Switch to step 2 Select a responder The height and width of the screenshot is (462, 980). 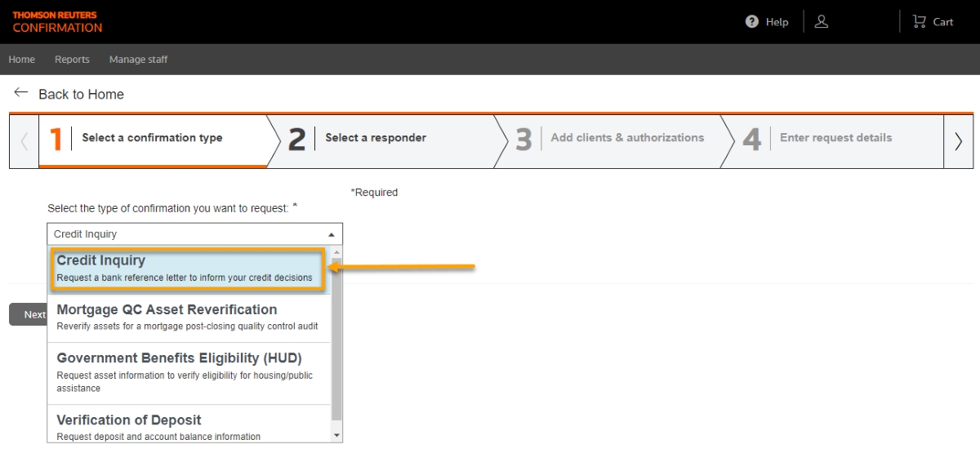coord(376,138)
